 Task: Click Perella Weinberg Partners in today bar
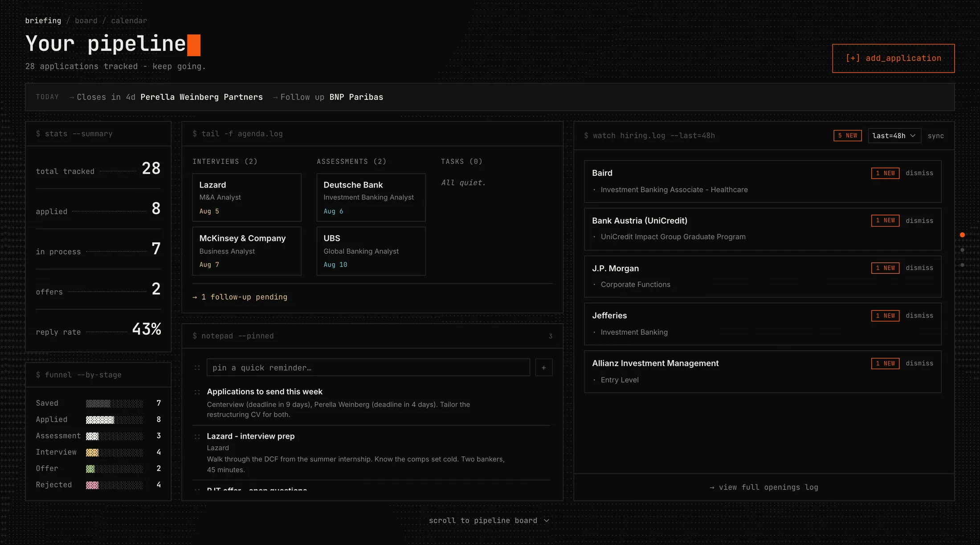coord(201,97)
